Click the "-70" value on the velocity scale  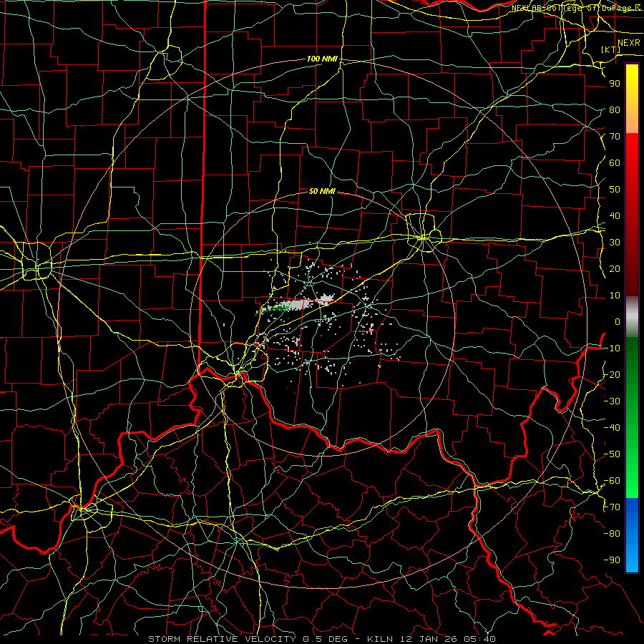tap(612, 507)
